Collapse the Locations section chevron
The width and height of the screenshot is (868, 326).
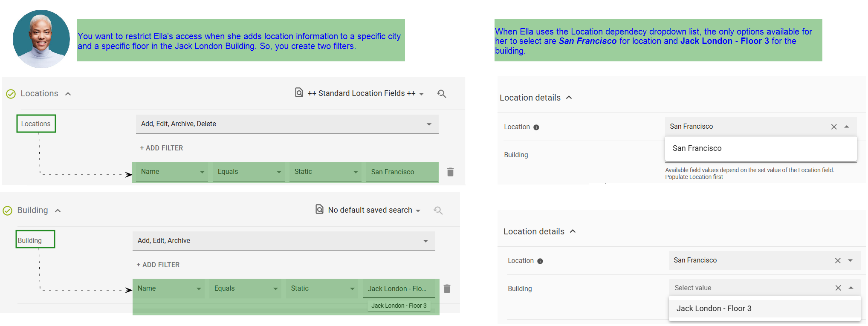(x=68, y=94)
